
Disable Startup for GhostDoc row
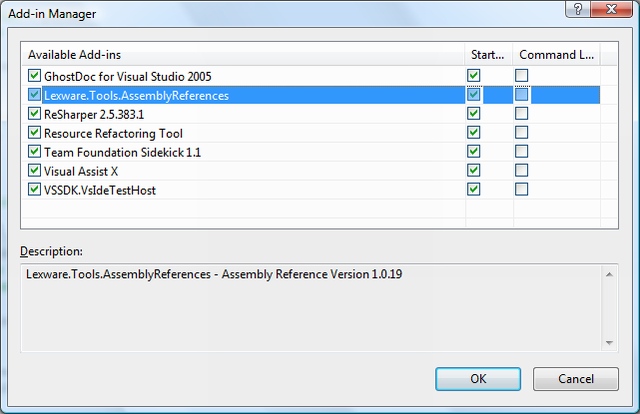coord(473,76)
